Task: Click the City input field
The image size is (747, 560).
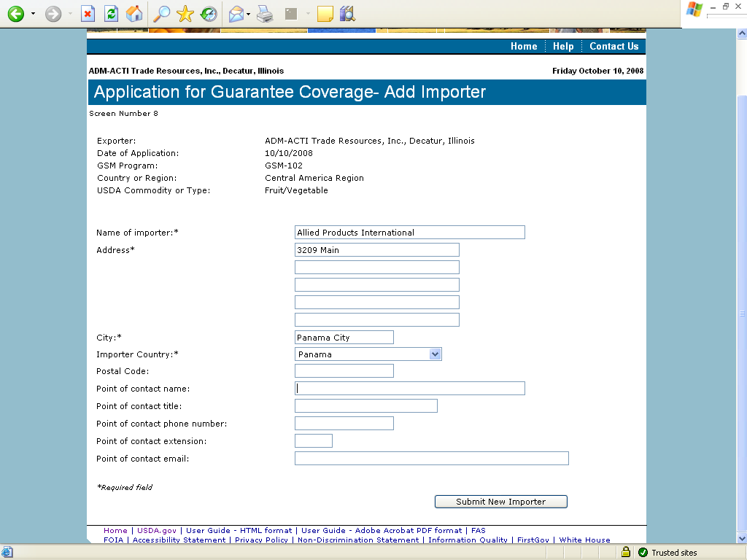Action: point(344,337)
